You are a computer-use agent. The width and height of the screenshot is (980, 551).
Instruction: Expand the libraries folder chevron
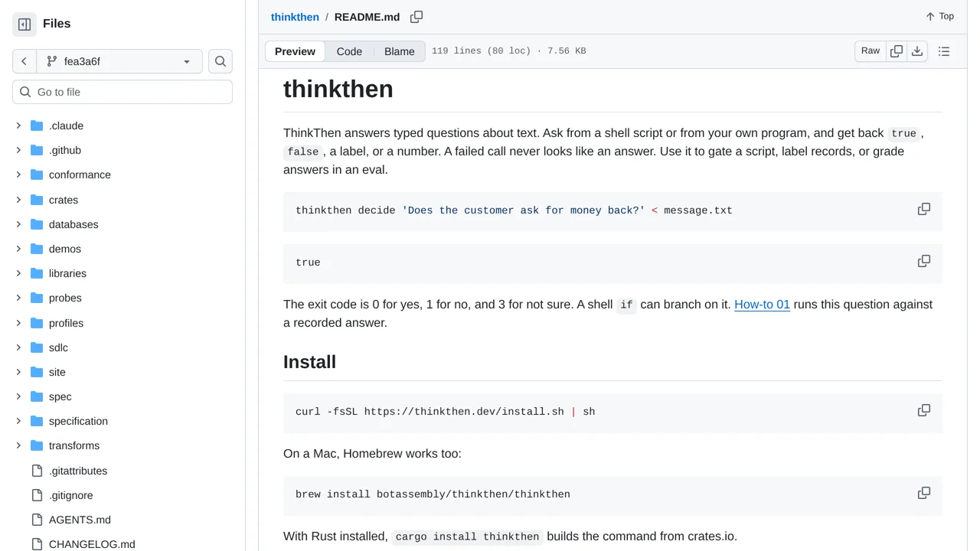click(18, 273)
